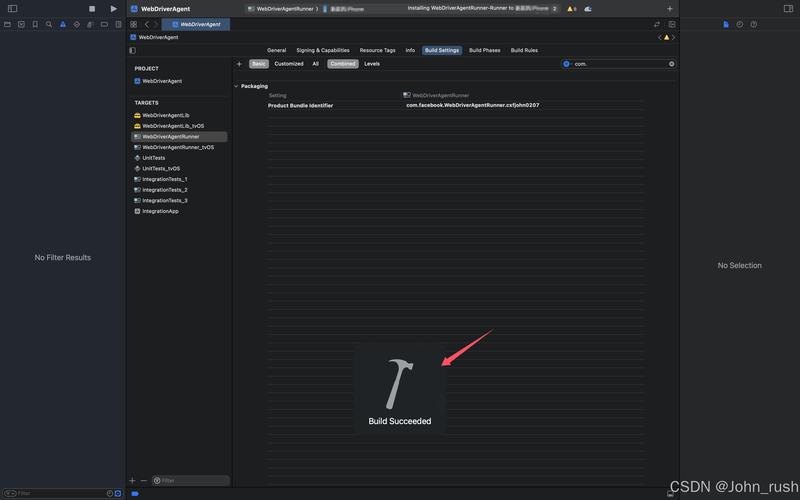Show warnings from the toolbar warning indicator
This screenshot has height=500, width=800.
click(572, 9)
